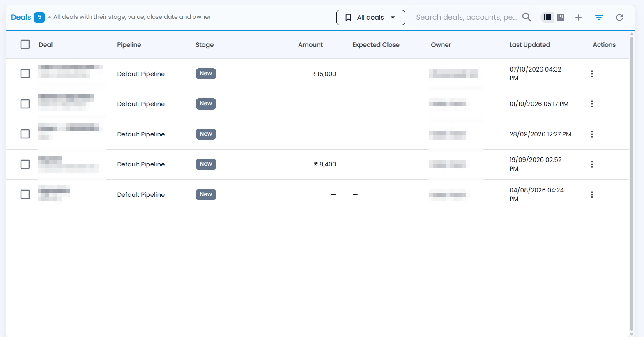Image resolution: width=644 pixels, height=337 pixels.
Task: Click the 19/09/2026 02:52 PM timestamp
Action: 536,164
